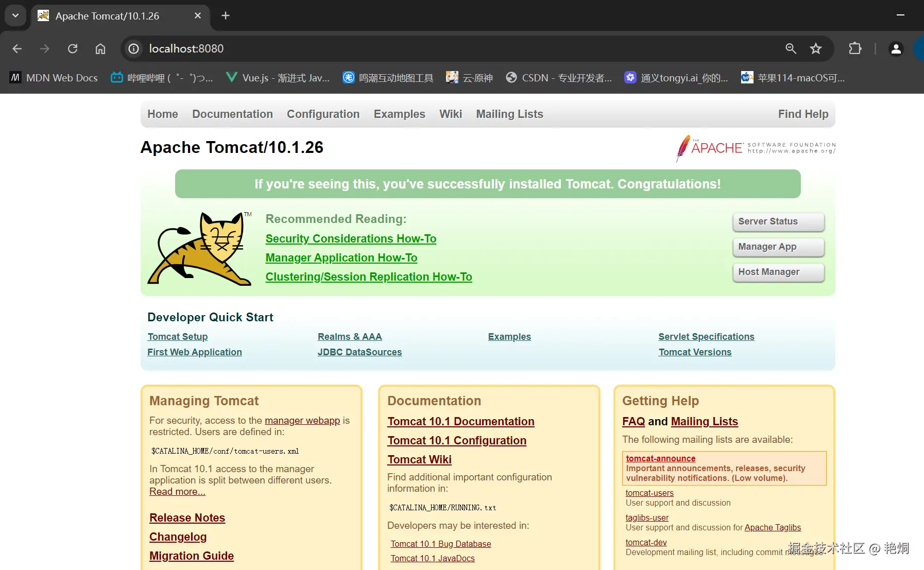Viewport: 924px width, 570px height.
Task: Open the CSDN bookmark
Action: pyautogui.click(x=559, y=78)
